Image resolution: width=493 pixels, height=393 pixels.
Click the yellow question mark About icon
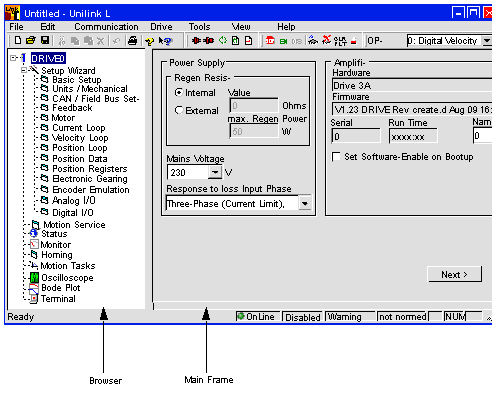[149, 41]
